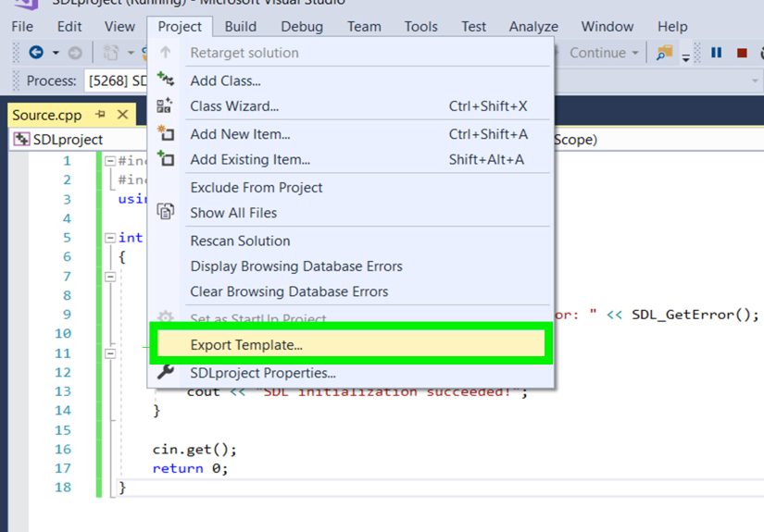Click the Navigate Backward arrow icon
The image size is (764, 532).
click(x=36, y=52)
